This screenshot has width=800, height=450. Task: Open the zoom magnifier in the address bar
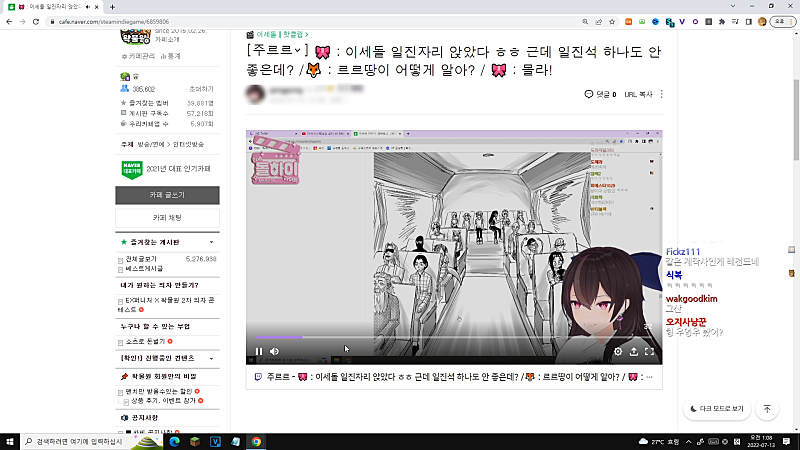(x=585, y=21)
